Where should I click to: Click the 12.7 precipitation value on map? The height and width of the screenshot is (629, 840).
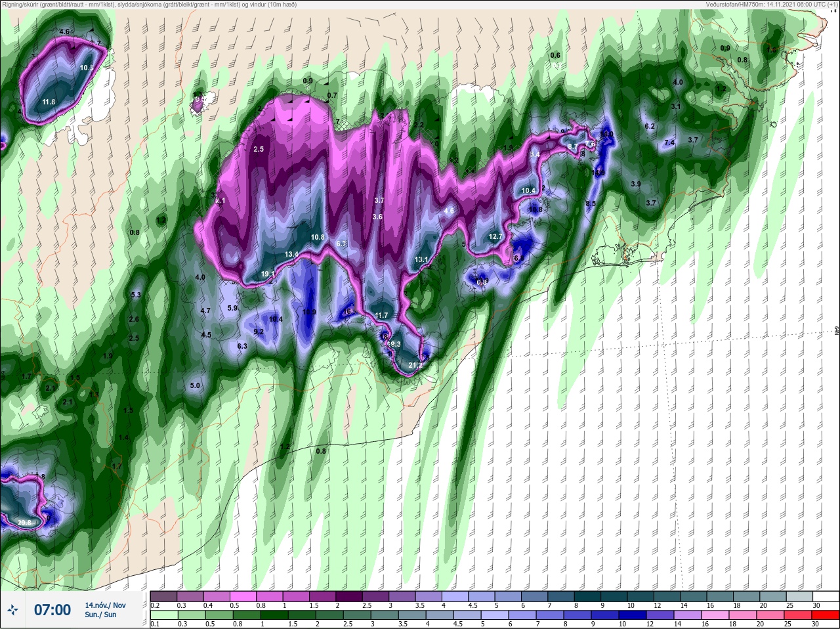[495, 236]
